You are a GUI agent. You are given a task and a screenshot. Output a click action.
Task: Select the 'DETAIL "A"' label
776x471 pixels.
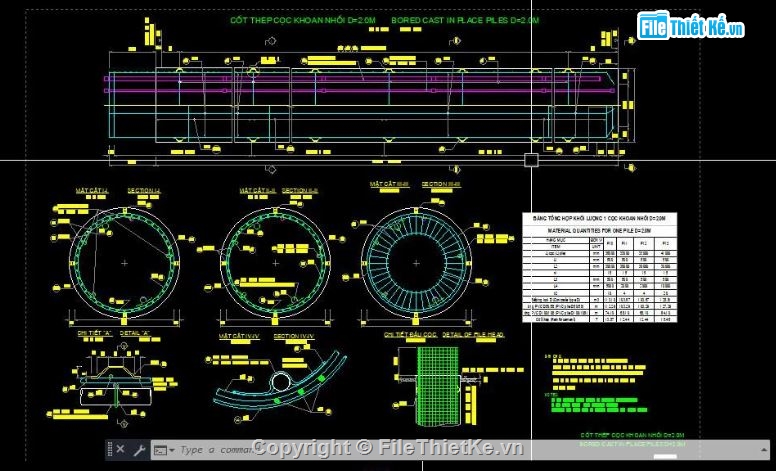point(135,333)
